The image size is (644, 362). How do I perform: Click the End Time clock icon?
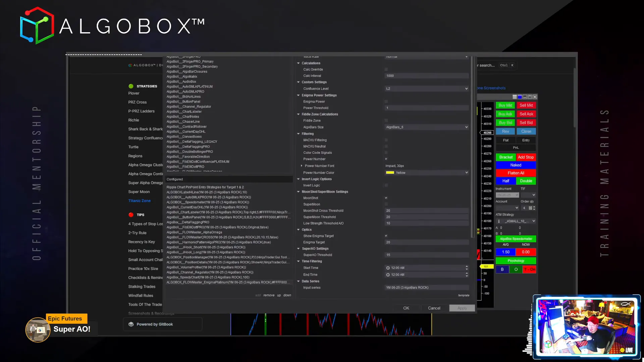(x=388, y=275)
